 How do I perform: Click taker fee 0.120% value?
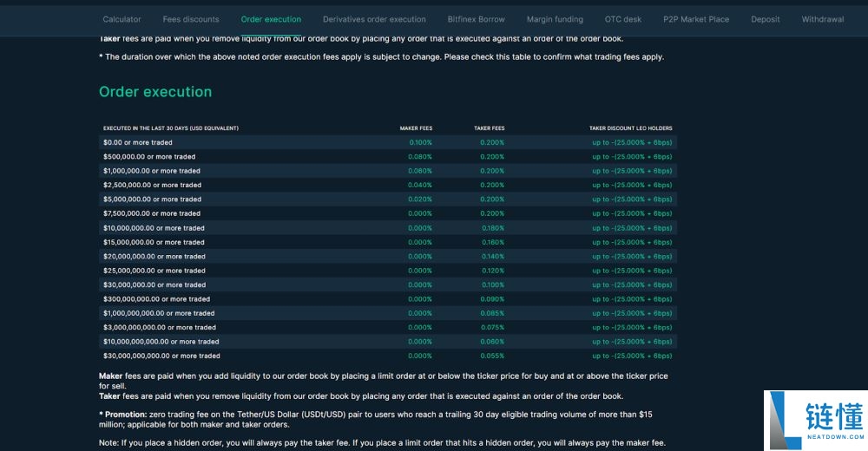[493, 271]
